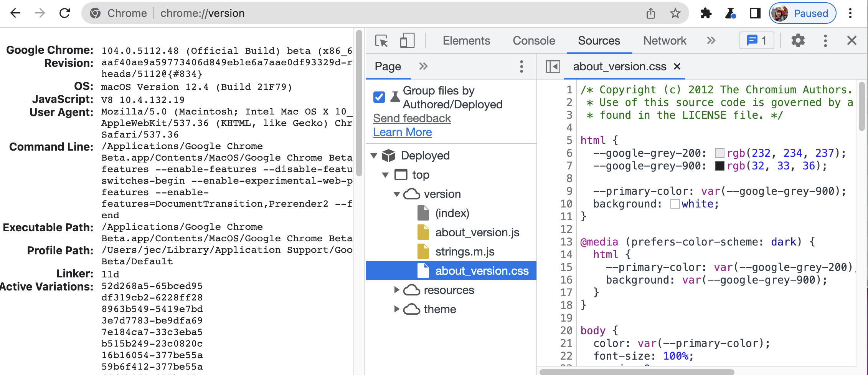This screenshot has height=375, width=868.
Task: Click the theme cloud icon
Action: tap(412, 309)
